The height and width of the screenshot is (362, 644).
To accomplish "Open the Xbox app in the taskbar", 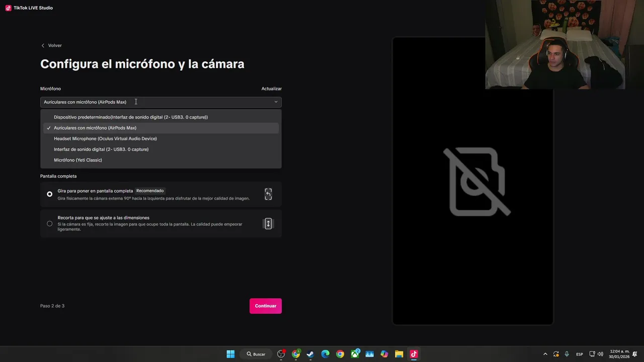I will pyautogui.click(x=355, y=354).
